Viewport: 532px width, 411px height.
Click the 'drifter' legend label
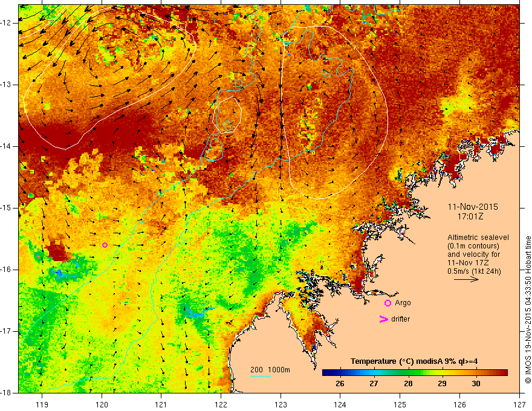[x=400, y=319]
